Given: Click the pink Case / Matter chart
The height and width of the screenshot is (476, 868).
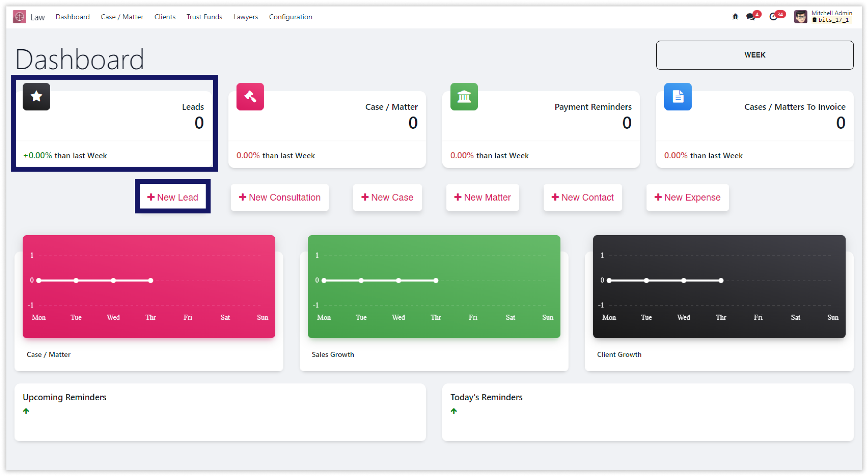Looking at the screenshot, I should click(149, 287).
